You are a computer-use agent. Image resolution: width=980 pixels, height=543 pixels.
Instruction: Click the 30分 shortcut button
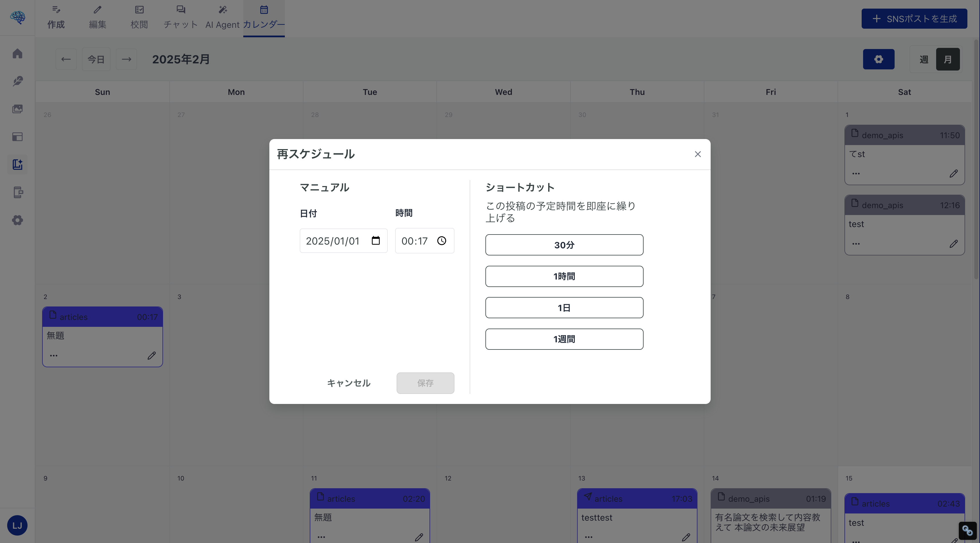click(564, 245)
